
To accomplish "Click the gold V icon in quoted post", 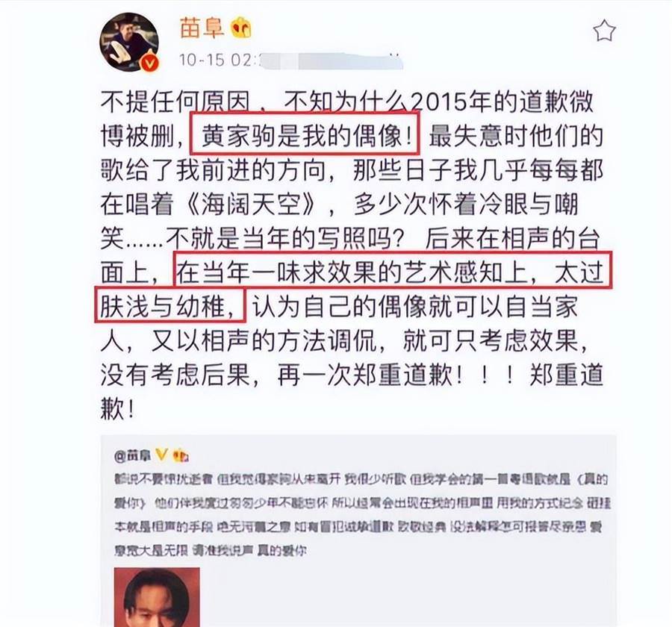I will (x=161, y=455).
